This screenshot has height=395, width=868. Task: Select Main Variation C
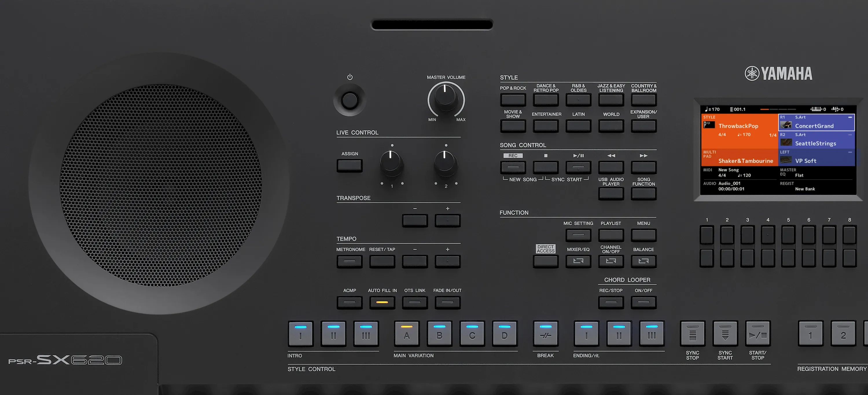tap(472, 334)
